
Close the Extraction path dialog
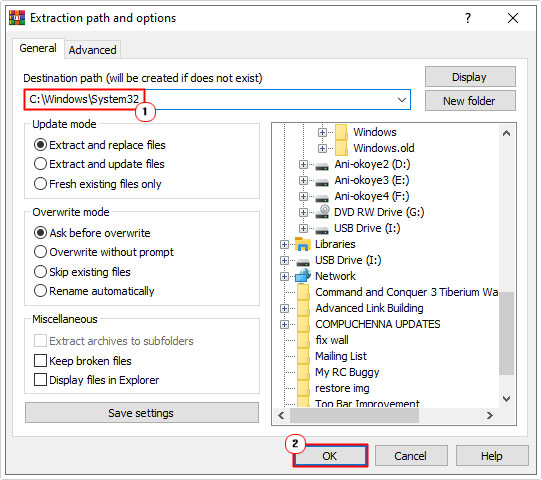(513, 18)
